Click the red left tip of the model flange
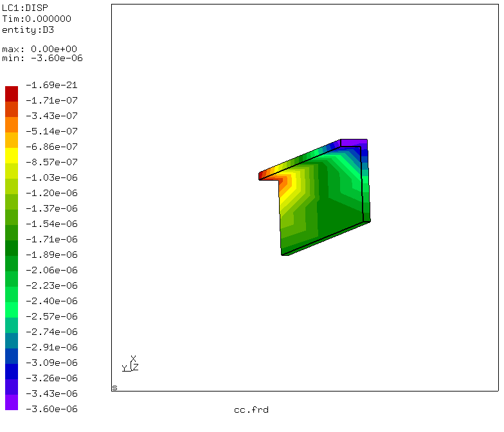Image resolution: width=504 pixels, height=432 pixels. (262, 175)
